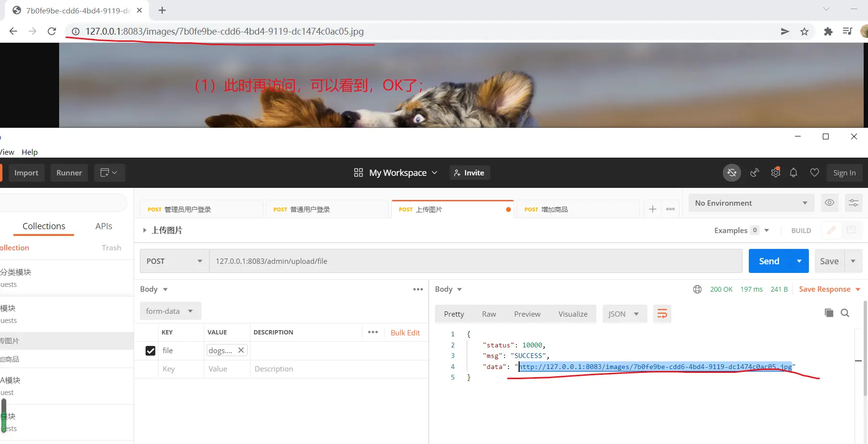Image resolution: width=868 pixels, height=444 pixels.
Task: Remove the dogs file with X icon
Action: coord(241,350)
